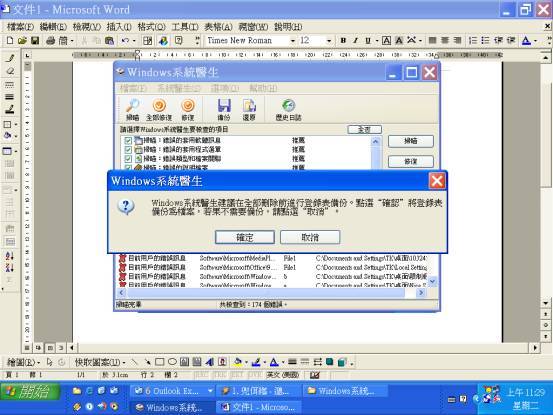Align text left
Viewport: 553px width, 415px height.
(432, 41)
